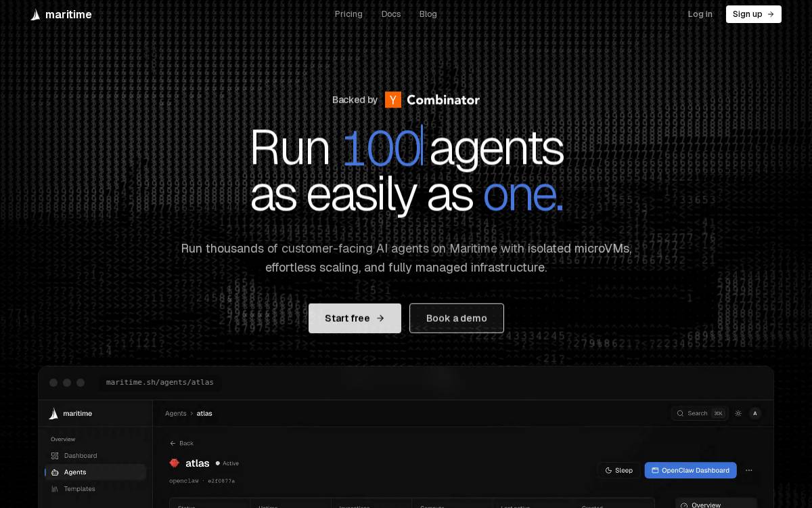Click the Agents robot icon
Viewport: 812px width, 508px height.
55,472
